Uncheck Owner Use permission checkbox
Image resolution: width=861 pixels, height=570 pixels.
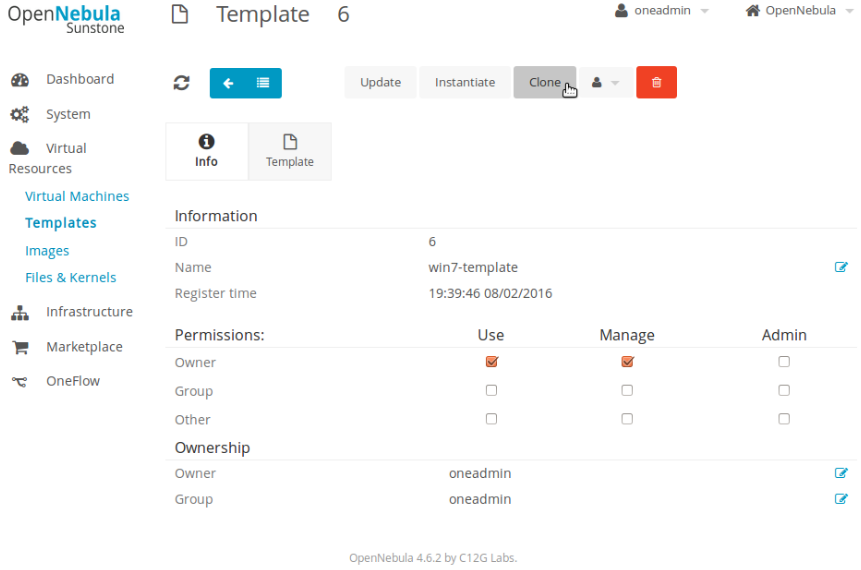click(x=491, y=362)
